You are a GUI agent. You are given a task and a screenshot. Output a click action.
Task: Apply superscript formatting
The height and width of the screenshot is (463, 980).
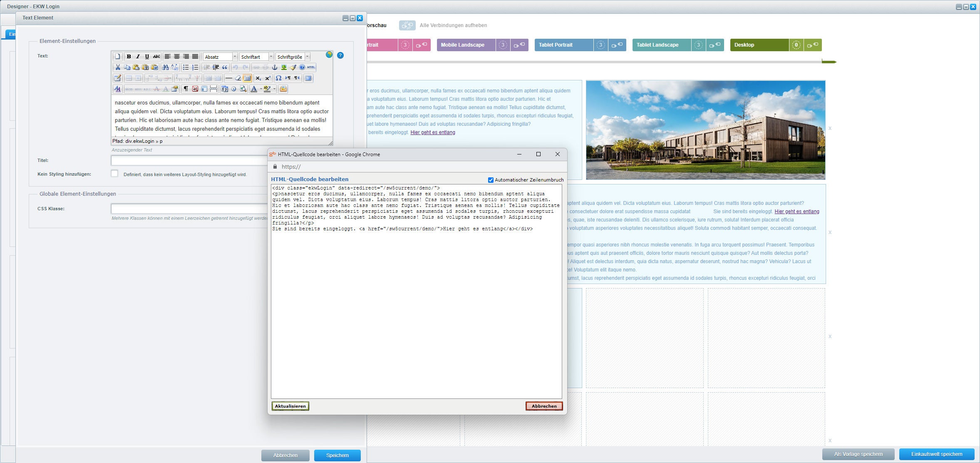(268, 78)
